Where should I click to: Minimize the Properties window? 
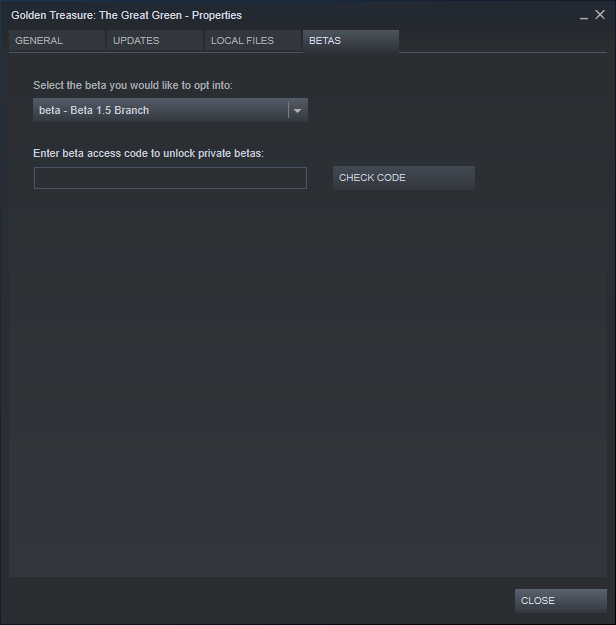pyautogui.click(x=584, y=16)
